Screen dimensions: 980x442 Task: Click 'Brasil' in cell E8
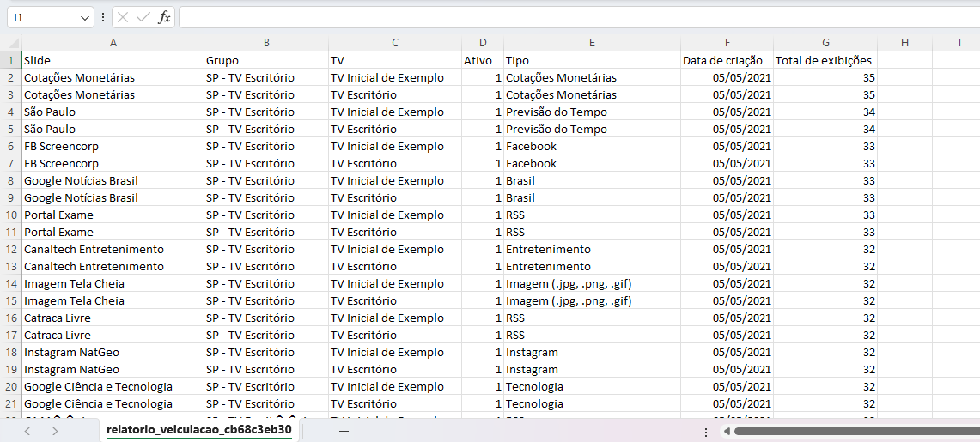(x=520, y=181)
